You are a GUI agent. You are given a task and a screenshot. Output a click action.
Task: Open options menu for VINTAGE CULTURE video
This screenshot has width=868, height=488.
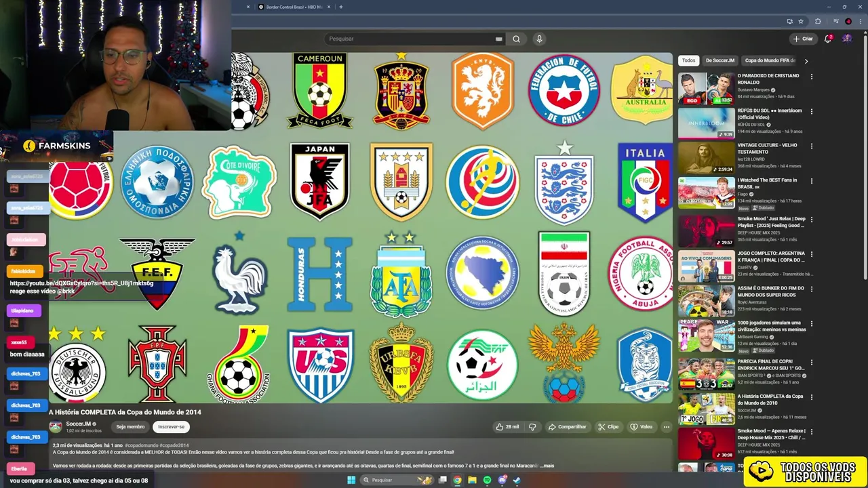tap(812, 146)
